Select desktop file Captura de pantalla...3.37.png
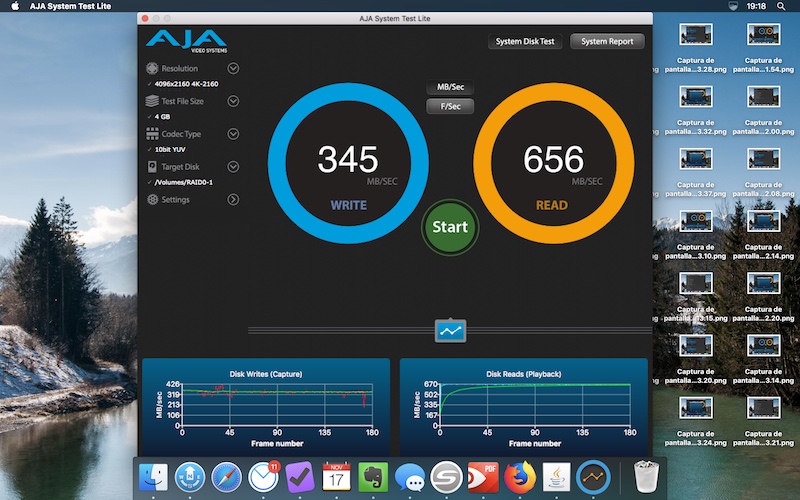This screenshot has width=800, height=500. pyautogui.click(x=696, y=173)
